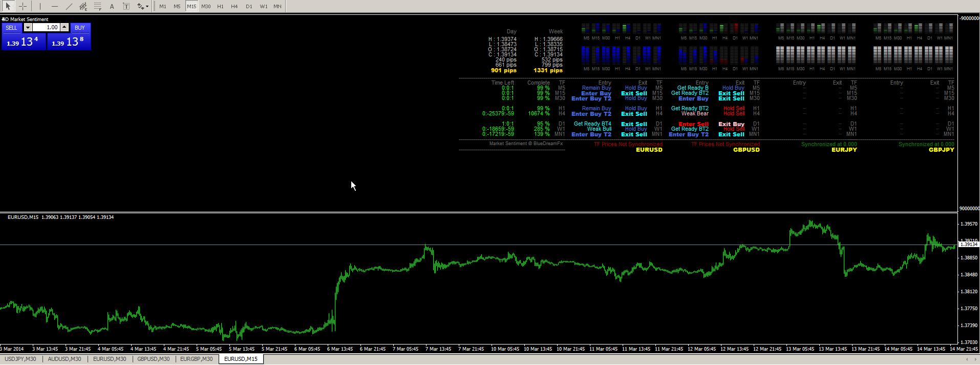This screenshot has width=980, height=365.
Task: Select the cursor arrow tool
Action: coord(8,6)
